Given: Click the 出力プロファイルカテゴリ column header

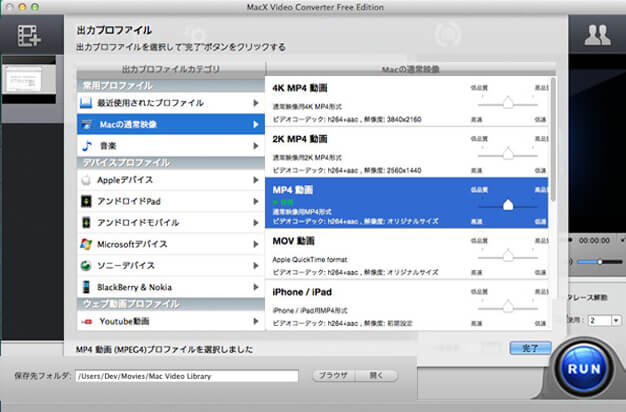Looking at the screenshot, I should coord(170,69).
